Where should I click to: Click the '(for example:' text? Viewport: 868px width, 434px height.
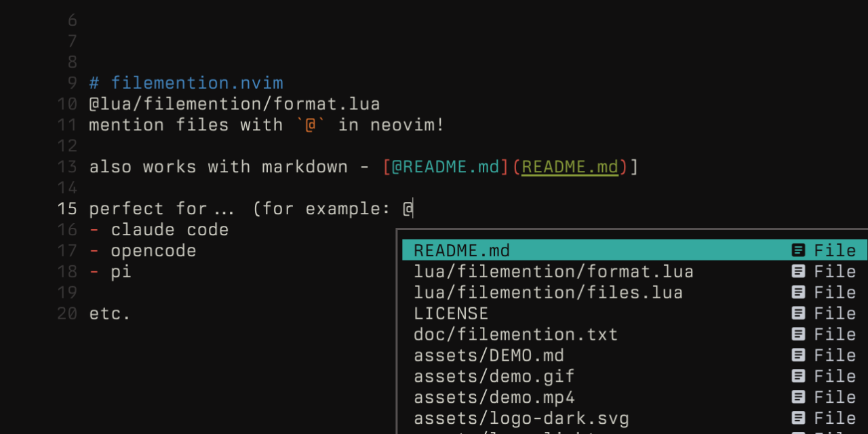pos(321,209)
